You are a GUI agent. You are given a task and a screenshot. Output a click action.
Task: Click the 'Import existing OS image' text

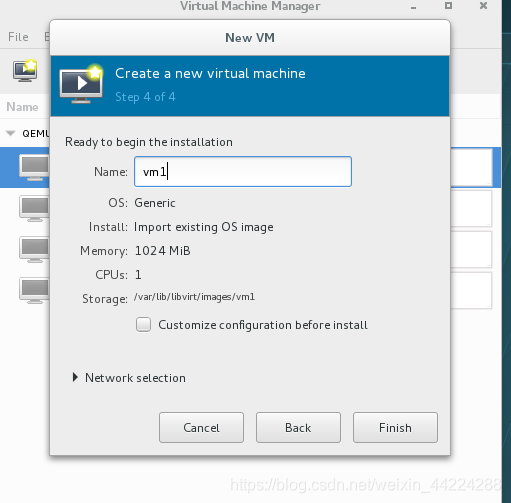pos(204,227)
